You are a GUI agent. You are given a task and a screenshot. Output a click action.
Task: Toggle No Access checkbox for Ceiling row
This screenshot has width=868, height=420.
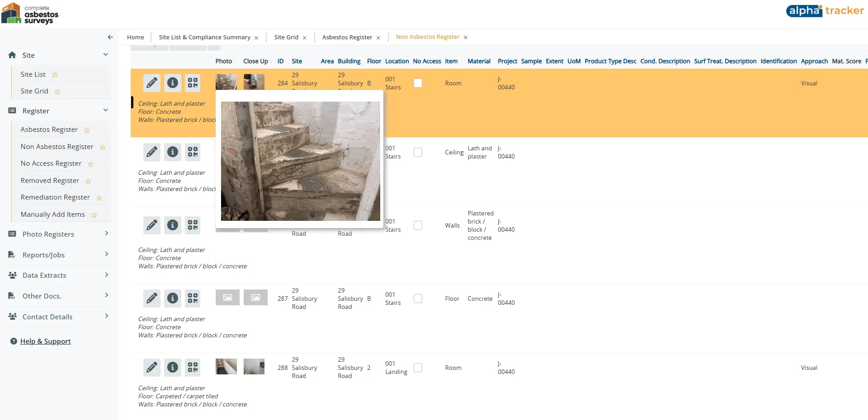(418, 152)
